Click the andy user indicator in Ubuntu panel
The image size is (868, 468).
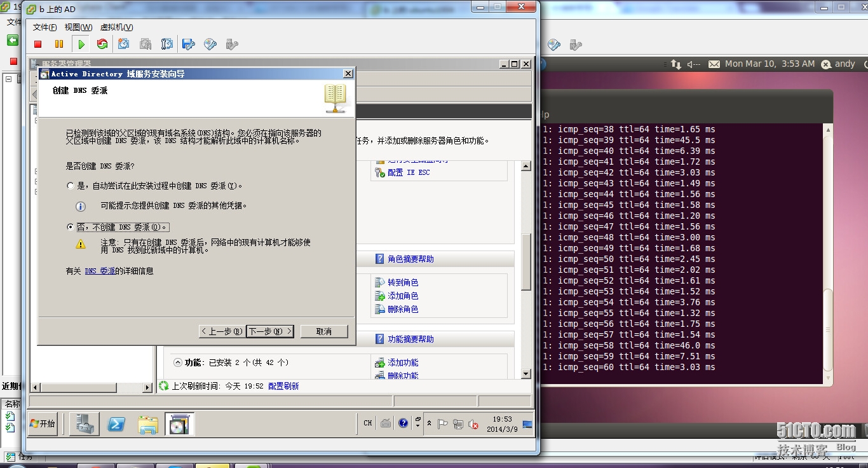tap(838, 64)
